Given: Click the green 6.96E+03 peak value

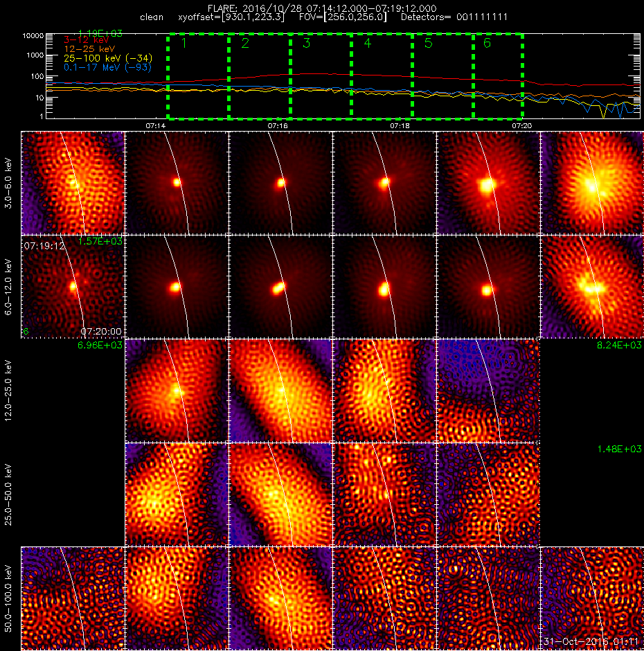Looking at the screenshot, I should (100, 345).
